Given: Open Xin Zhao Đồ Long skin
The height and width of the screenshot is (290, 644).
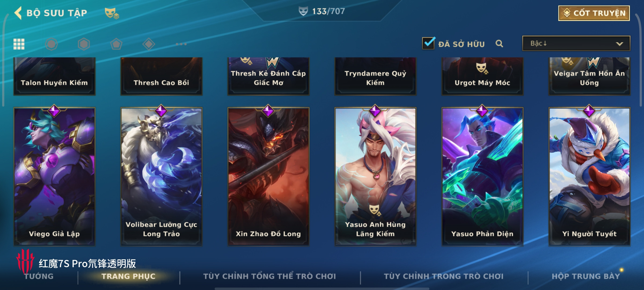Looking at the screenshot, I should (x=268, y=176).
